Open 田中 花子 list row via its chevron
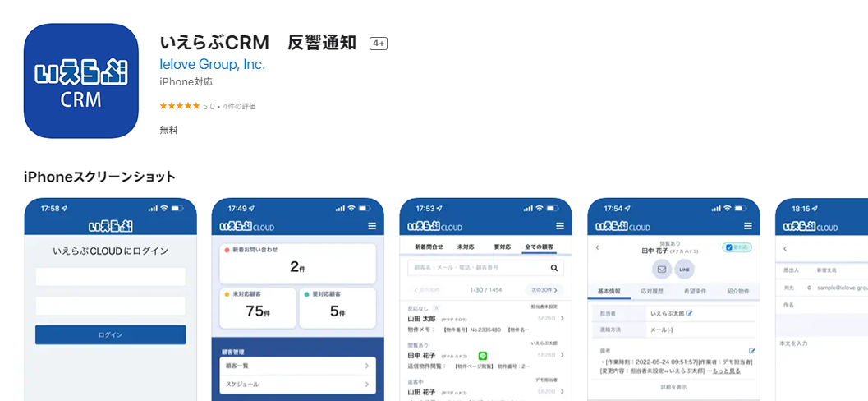 563,355
